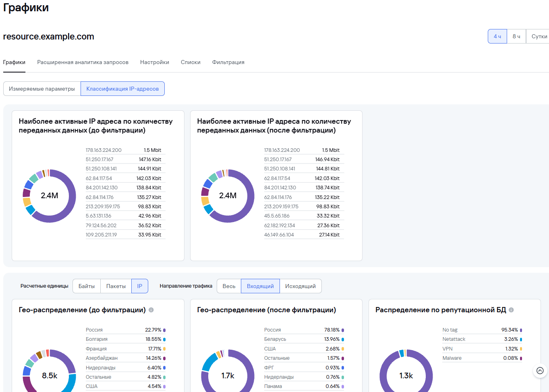
Task: Click info icon beside Гео-распределение (до фильтрации)
Action: point(151,310)
